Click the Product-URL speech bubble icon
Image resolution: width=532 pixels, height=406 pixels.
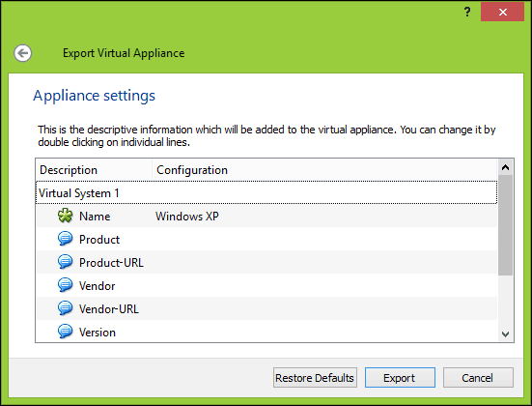(65, 262)
